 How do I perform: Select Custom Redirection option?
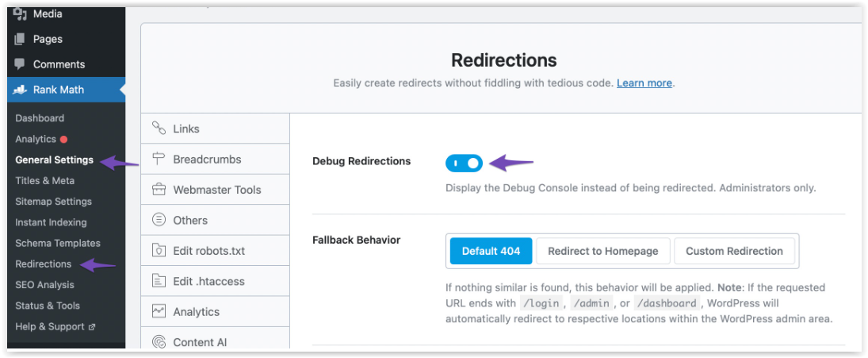(x=734, y=251)
